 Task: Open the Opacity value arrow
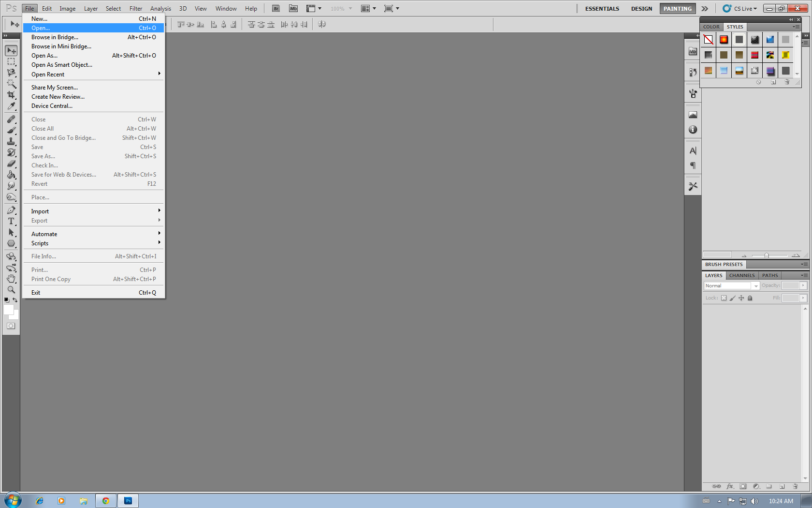pyautogui.click(x=803, y=285)
